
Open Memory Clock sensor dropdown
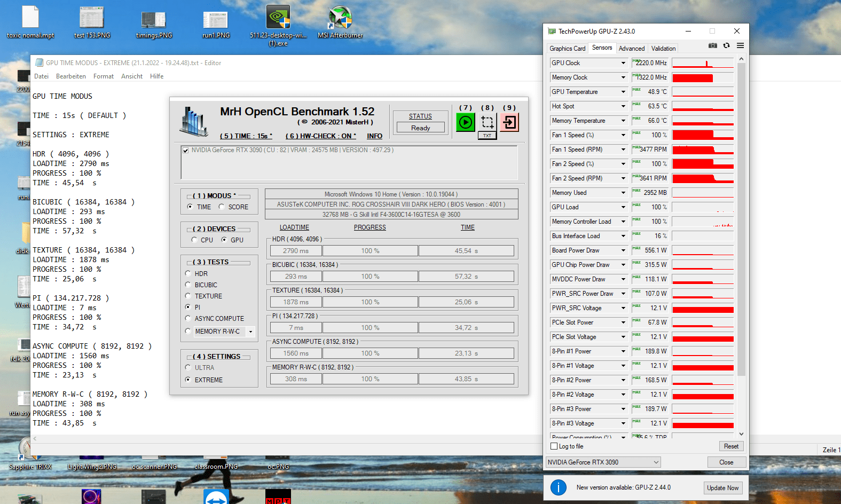coord(623,77)
